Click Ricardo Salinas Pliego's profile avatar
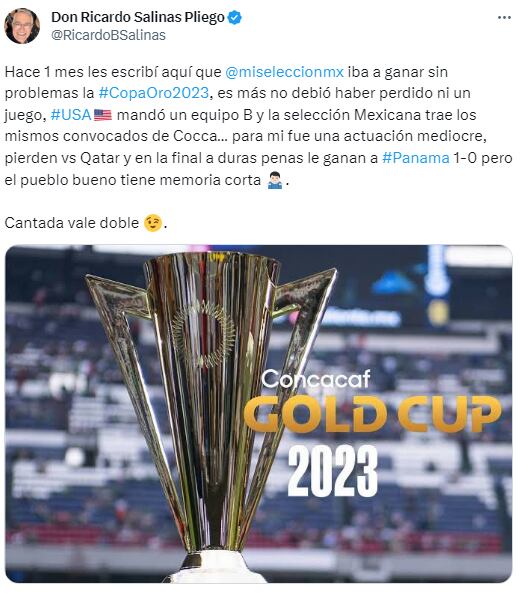 [22, 26]
